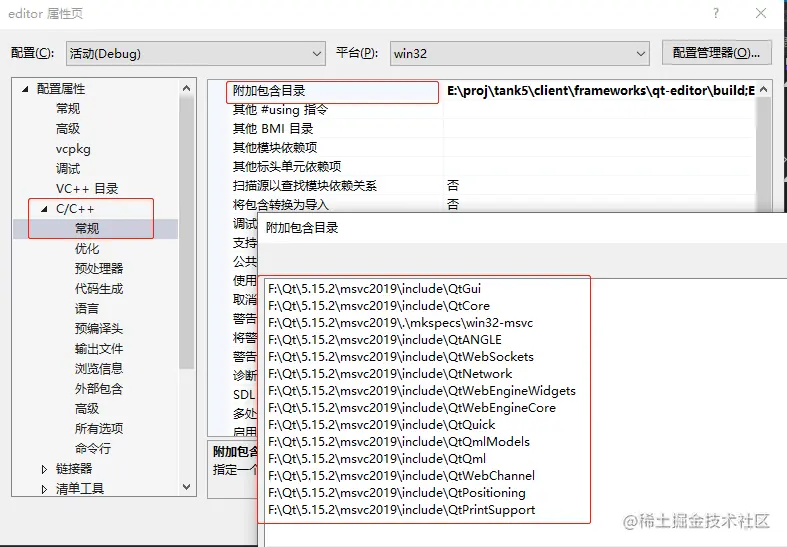Screen dimensions: 787x547
Task: Select the 输出文件 tree item
Action: click(99, 349)
